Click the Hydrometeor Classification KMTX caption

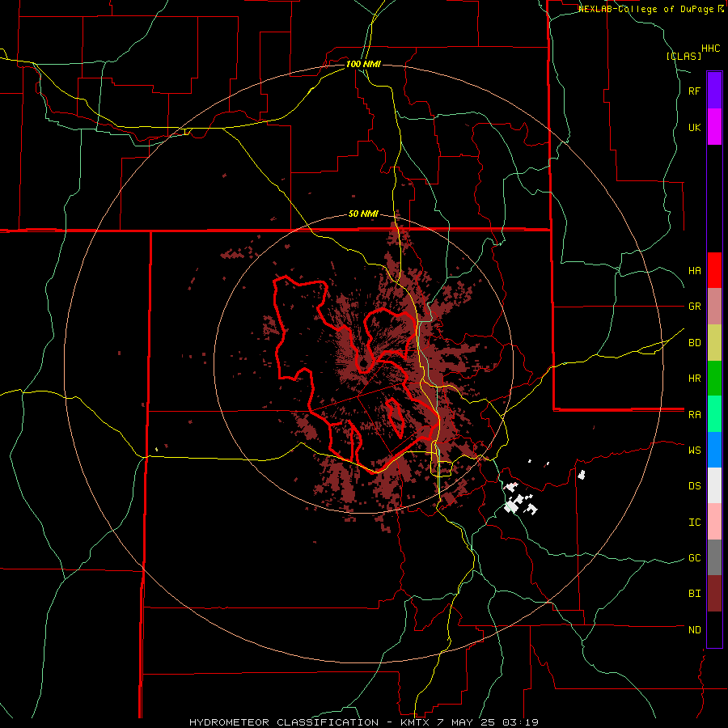pos(363,722)
